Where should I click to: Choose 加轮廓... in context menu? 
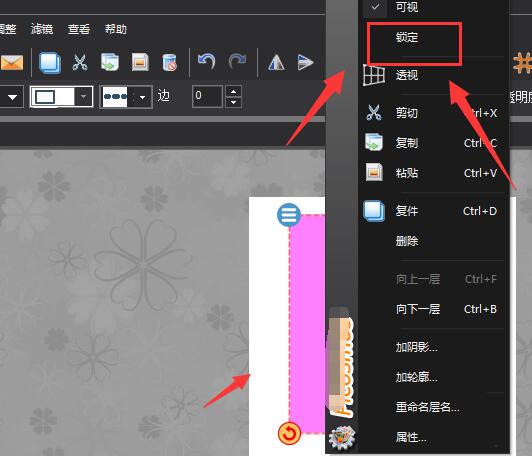tap(434, 377)
